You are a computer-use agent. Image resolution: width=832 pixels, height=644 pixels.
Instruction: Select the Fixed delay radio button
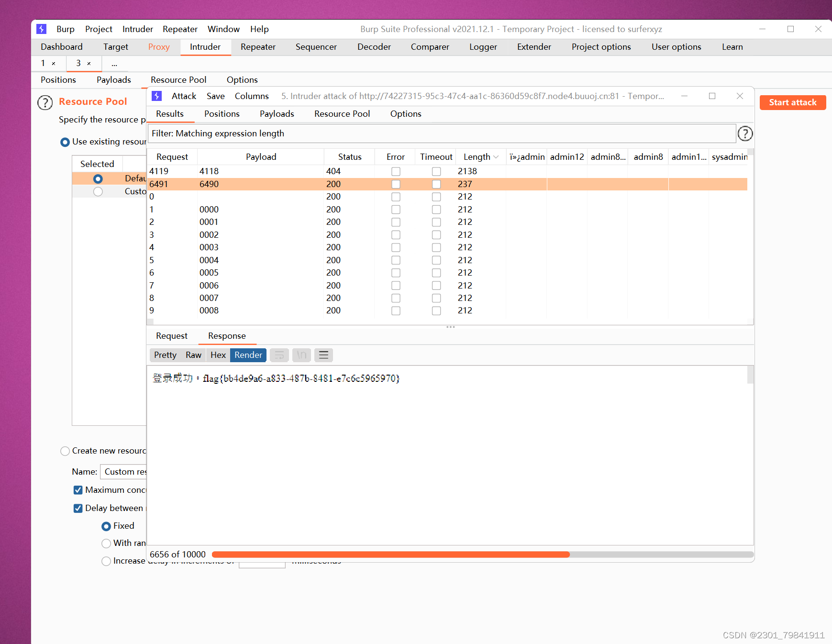point(106,526)
